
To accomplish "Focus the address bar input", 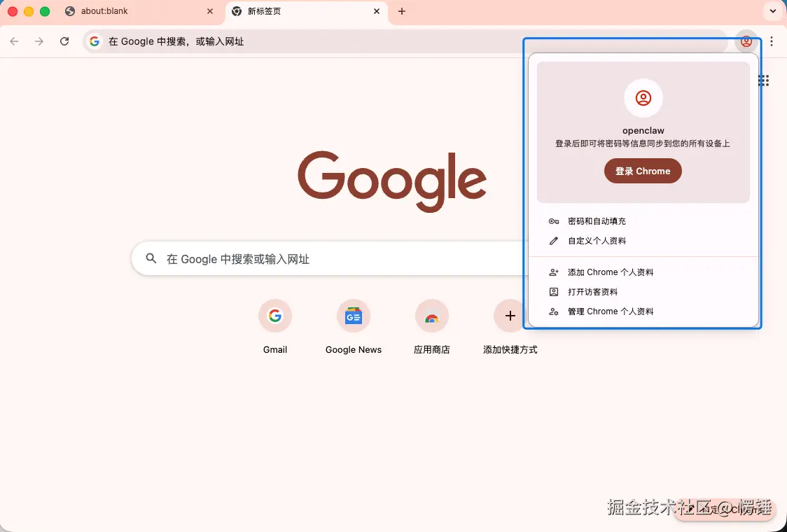I will [x=405, y=41].
